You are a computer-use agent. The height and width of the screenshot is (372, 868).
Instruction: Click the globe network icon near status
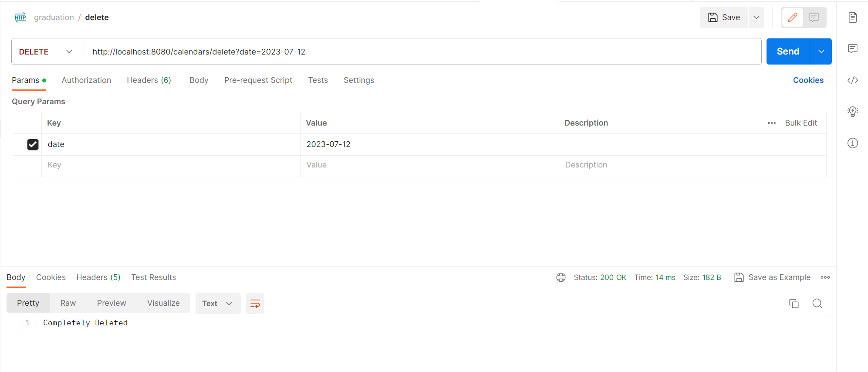click(561, 277)
